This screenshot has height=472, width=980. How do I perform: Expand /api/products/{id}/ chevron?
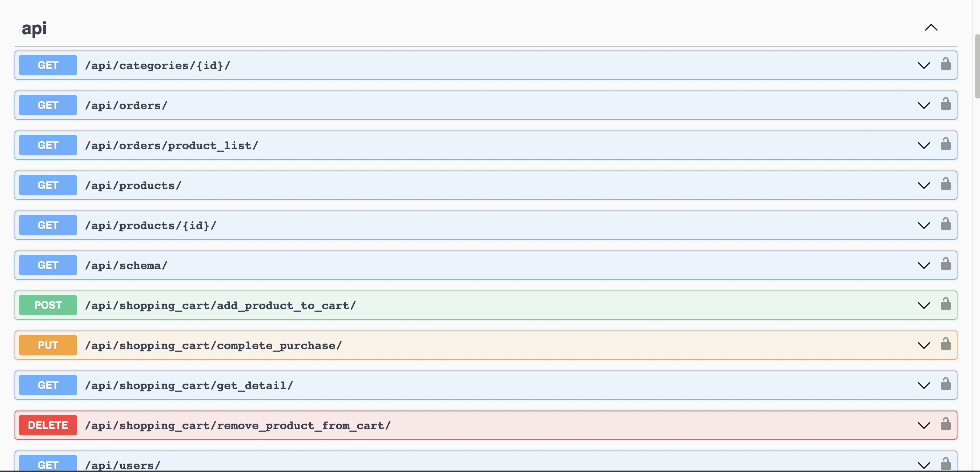tap(924, 225)
